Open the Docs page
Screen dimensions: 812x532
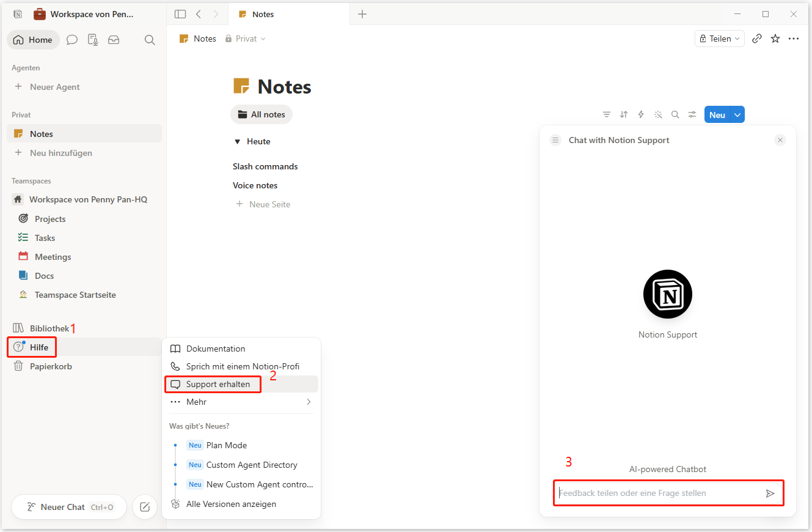(84, 276)
